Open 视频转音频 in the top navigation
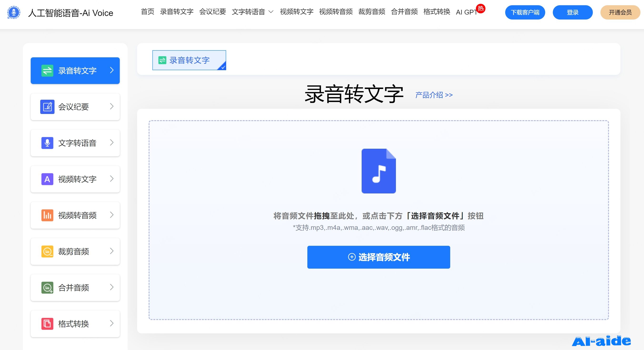 336,12
